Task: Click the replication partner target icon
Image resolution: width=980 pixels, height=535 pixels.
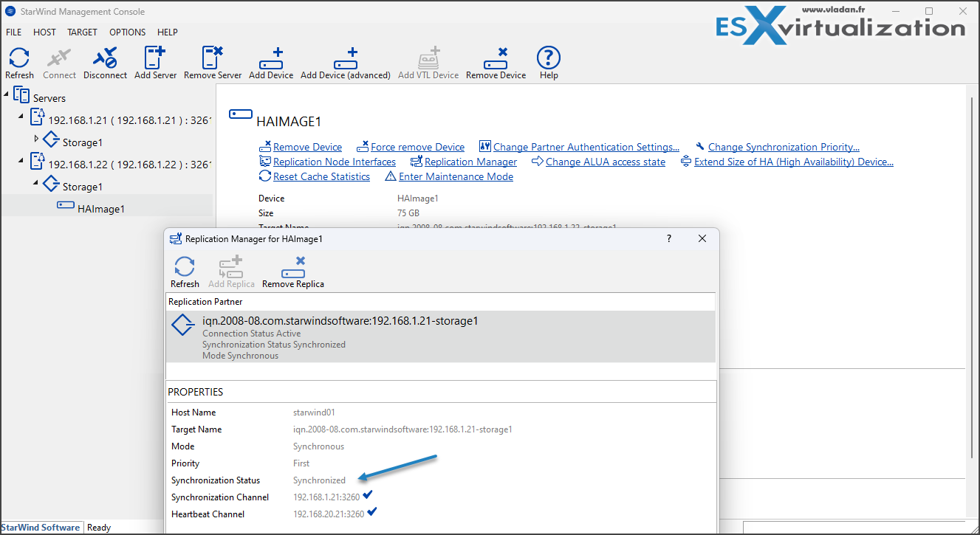Action: [183, 325]
